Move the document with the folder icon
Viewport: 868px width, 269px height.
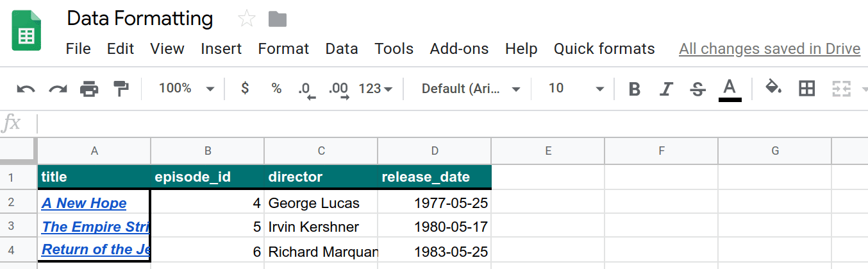(277, 19)
